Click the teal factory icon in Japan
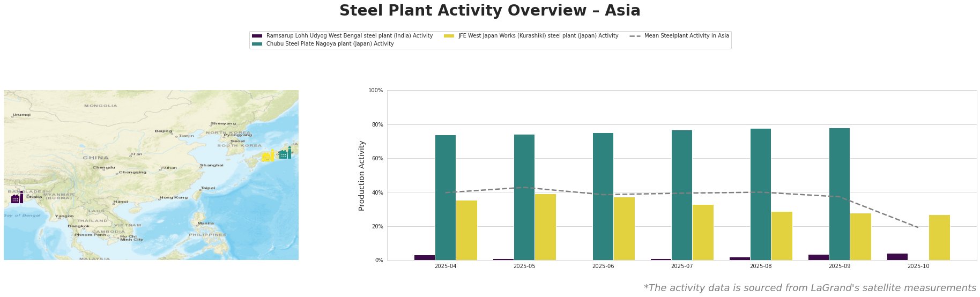This screenshot has height=297, width=980. pyautogui.click(x=285, y=153)
